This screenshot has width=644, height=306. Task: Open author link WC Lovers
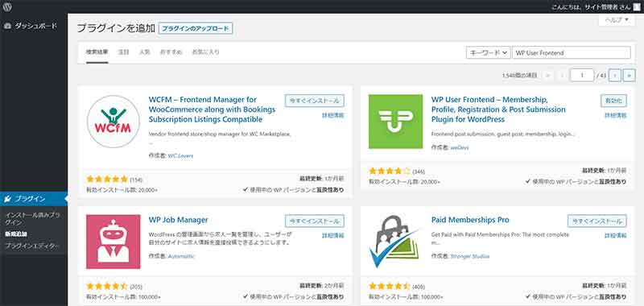coord(180,155)
